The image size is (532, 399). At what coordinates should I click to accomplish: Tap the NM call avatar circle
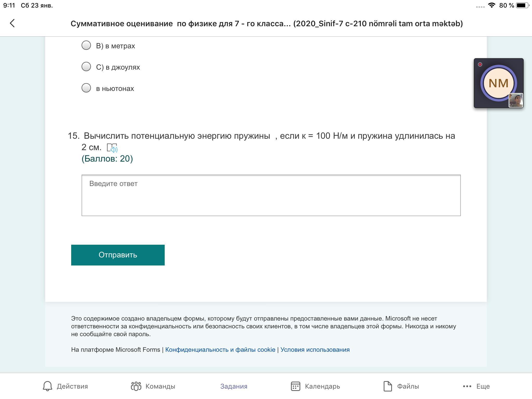[x=498, y=83]
